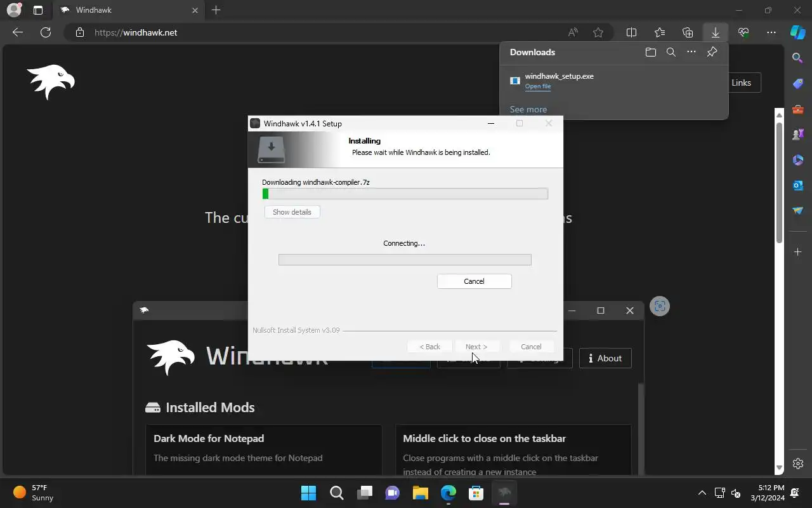This screenshot has width=812, height=508.
Task: Open a new browser tab
Action: (x=216, y=10)
